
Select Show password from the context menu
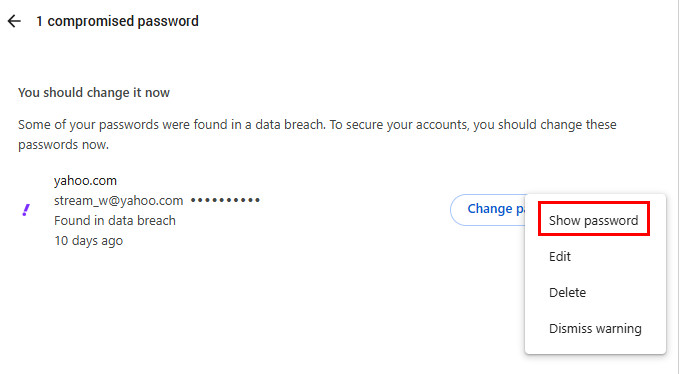[x=593, y=220]
